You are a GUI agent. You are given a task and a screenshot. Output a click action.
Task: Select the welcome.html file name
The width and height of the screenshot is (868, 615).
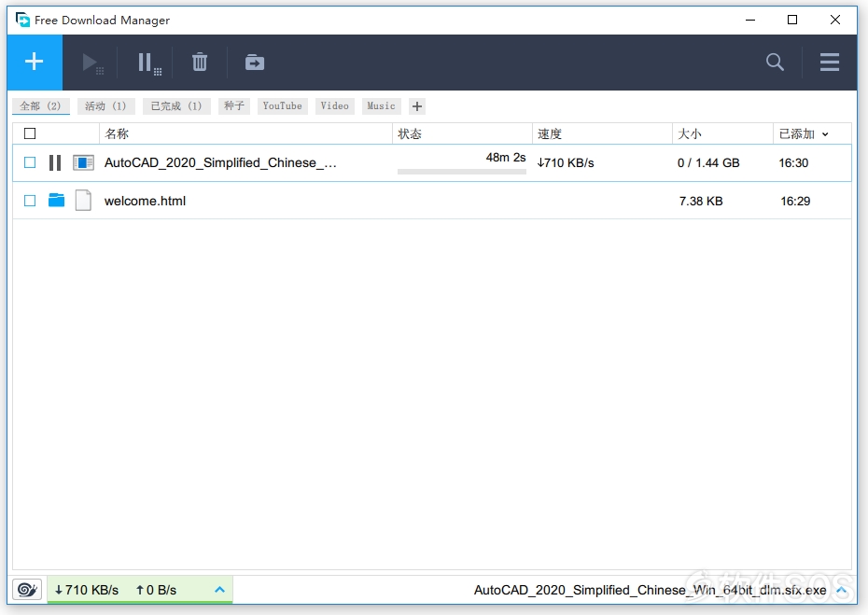click(145, 201)
